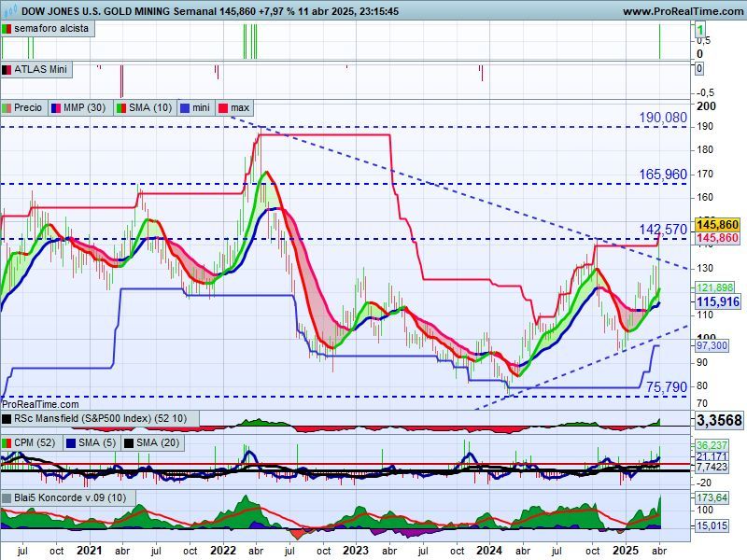Open the SMA (20) indicator label
747x560 pixels.
[158, 443]
